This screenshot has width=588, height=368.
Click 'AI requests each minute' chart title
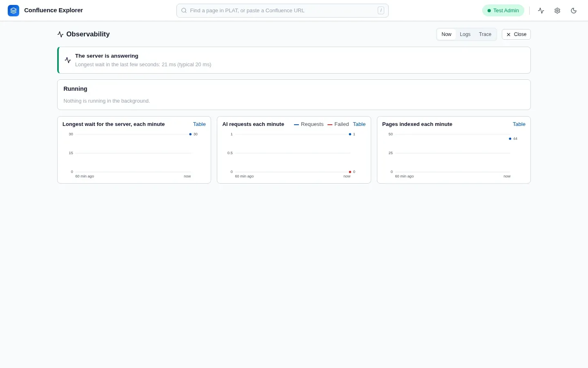253,124
